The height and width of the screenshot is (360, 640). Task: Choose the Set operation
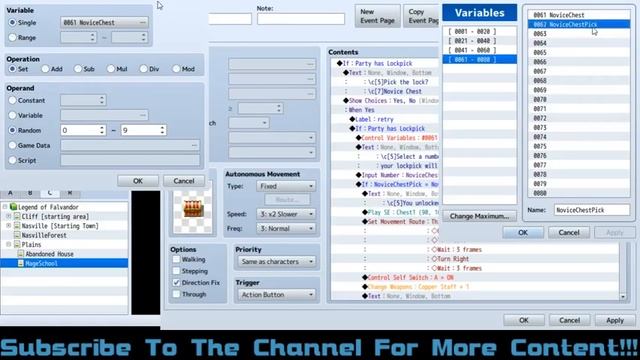[12, 69]
